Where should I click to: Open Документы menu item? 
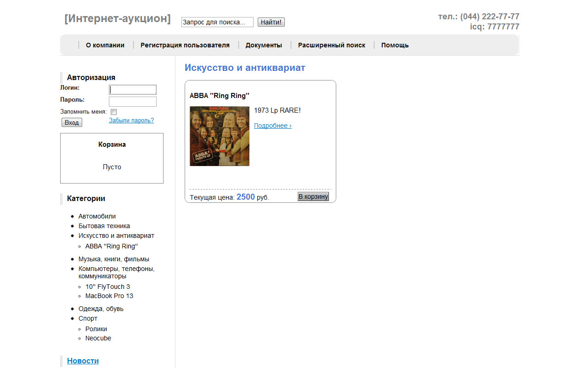tap(264, 45)
